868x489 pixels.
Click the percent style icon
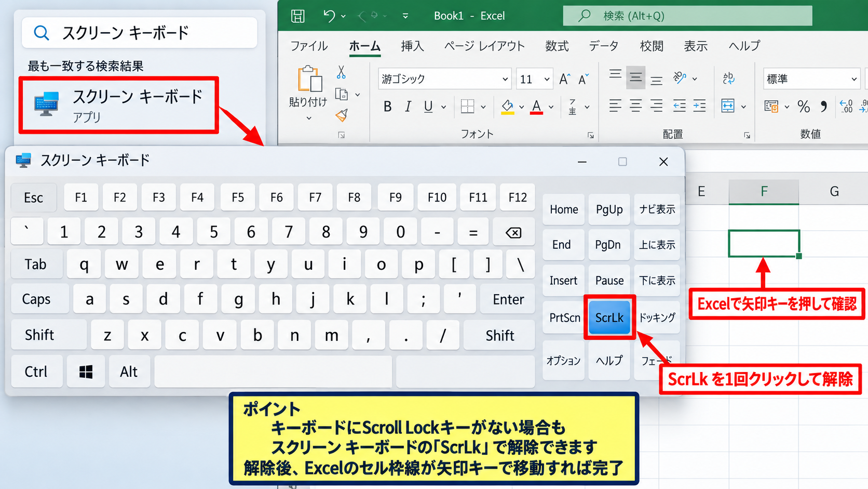click(x=804, y=107)
